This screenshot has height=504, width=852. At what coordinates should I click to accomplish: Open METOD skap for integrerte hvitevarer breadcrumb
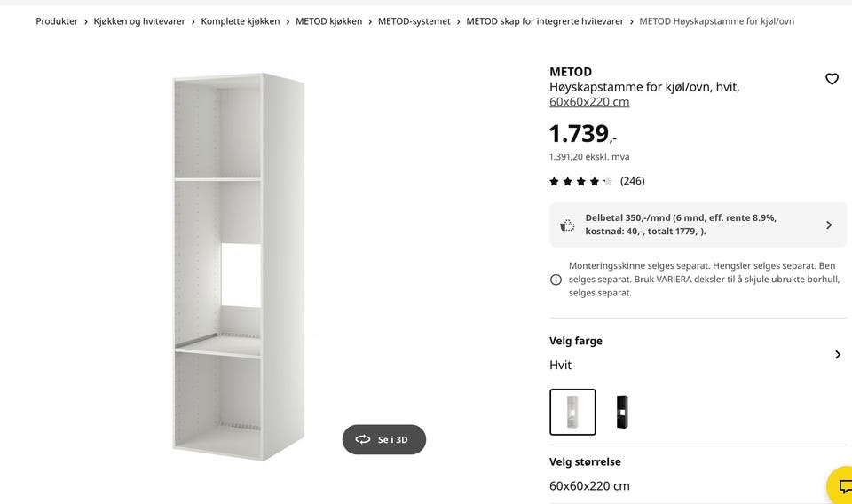tap(545, 21)
